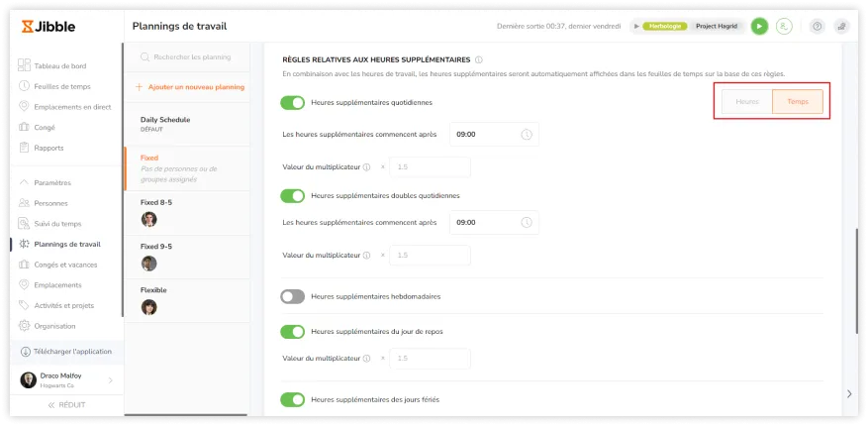Select the Heures mode button

pyautogui.click(x=747, y=102)
